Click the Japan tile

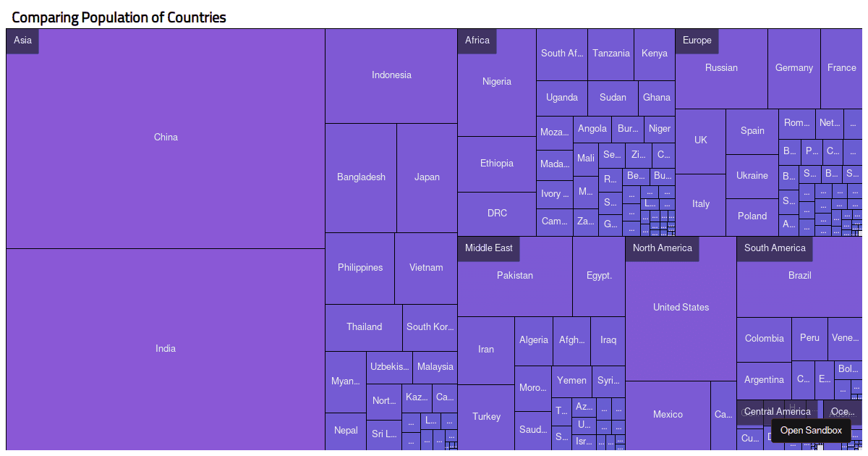tap(427, 177)
